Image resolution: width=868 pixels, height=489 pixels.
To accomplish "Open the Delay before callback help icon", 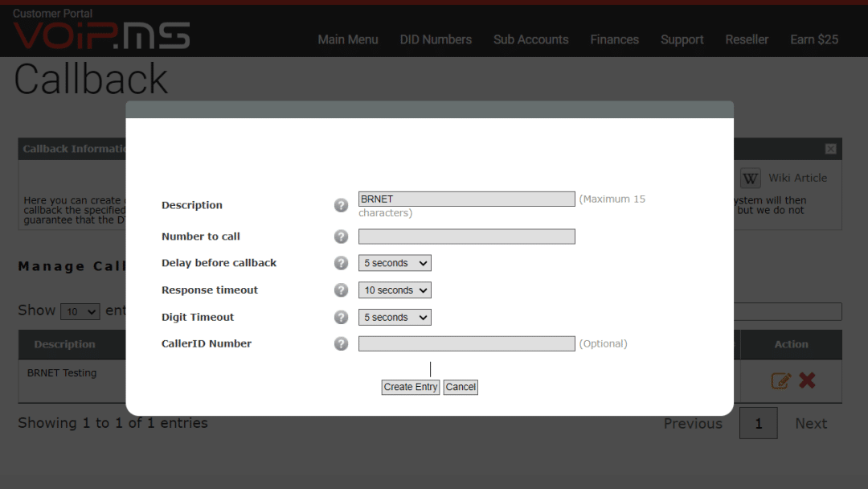I will [341, 263].
